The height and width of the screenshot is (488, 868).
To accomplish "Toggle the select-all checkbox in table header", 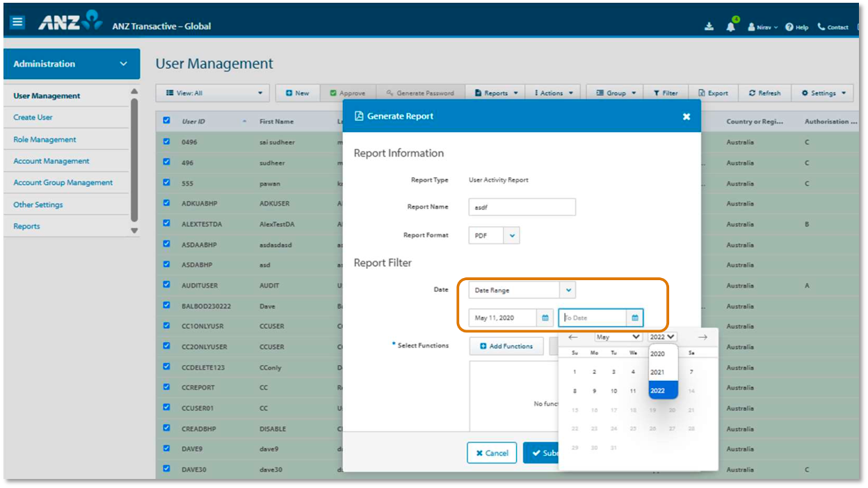I will tap(166, 121).
